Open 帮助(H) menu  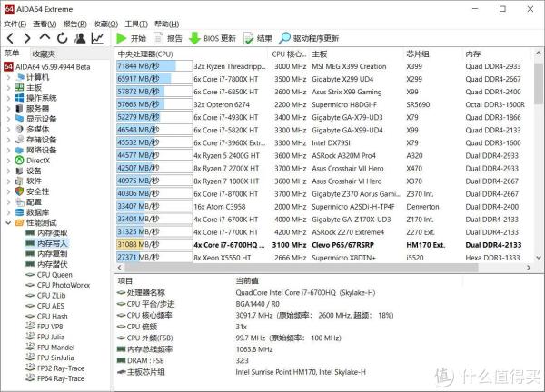point(167,24)
